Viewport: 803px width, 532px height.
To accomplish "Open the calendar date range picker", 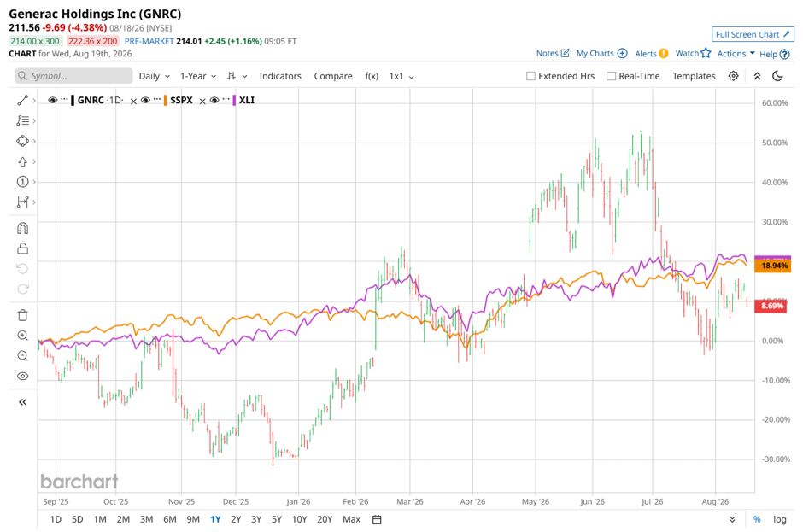I will coord(377,520).
